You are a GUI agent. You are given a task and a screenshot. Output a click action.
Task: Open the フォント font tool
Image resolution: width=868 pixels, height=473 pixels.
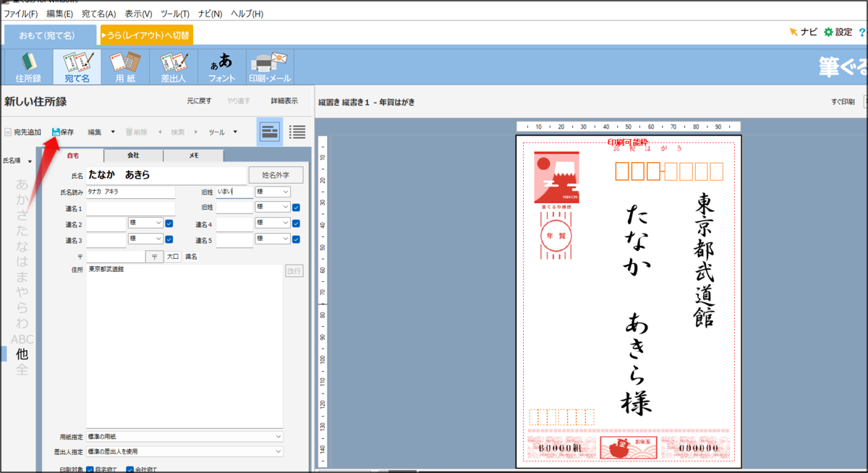coord(221,67)
